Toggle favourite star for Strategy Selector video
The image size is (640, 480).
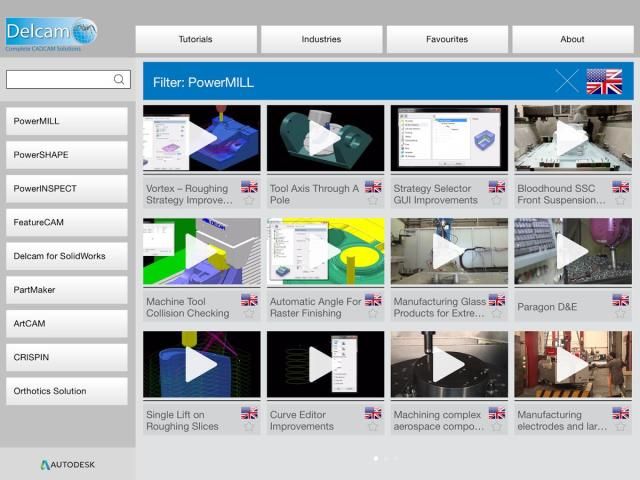496,200
